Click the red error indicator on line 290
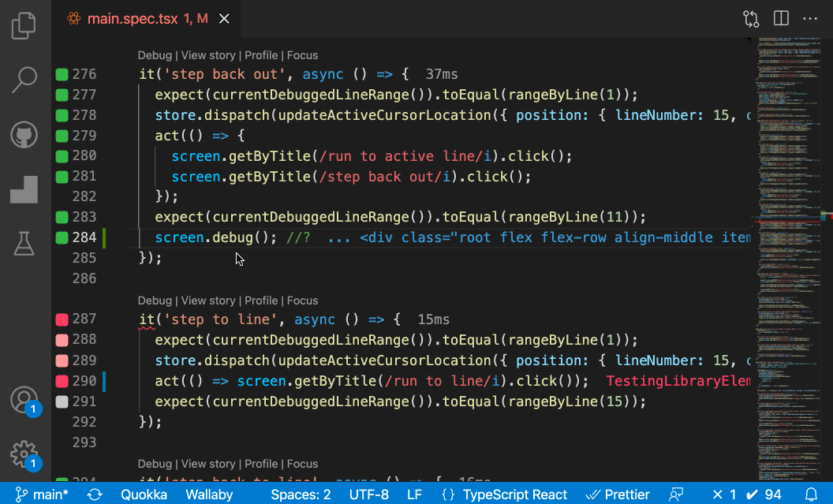The width and height of the screenshot is (833, 504). [62, 381]
